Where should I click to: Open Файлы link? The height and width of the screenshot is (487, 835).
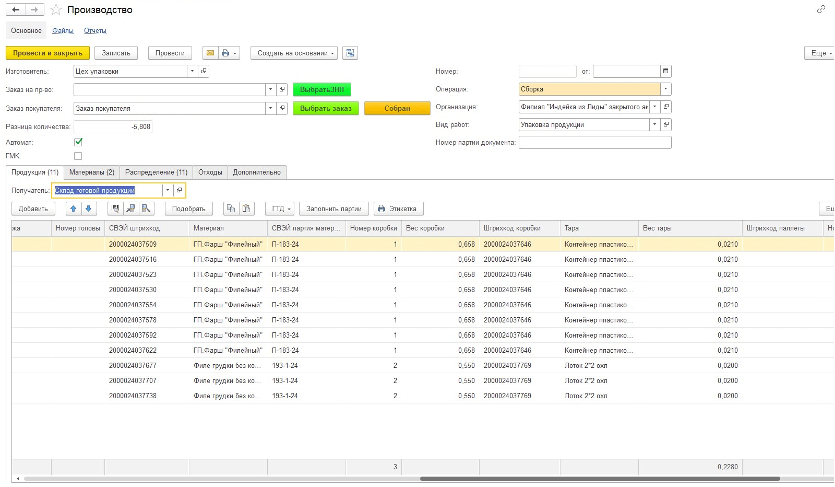click(x=63, y=31)
